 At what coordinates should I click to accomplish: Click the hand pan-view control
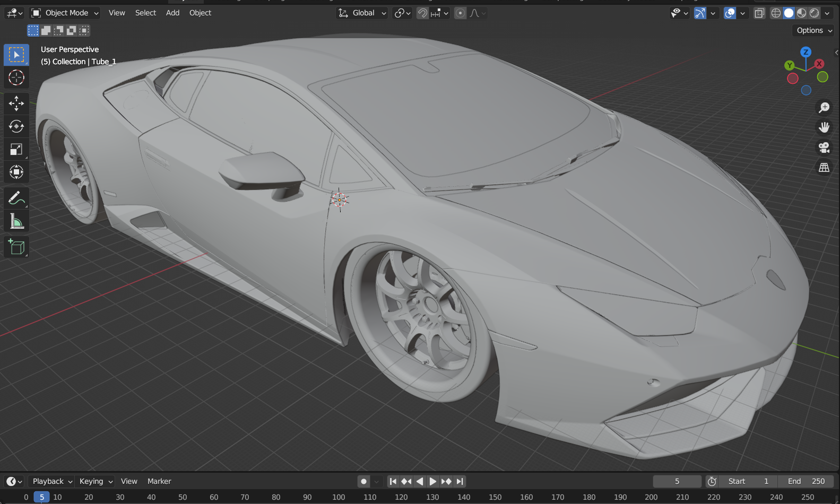824,127
